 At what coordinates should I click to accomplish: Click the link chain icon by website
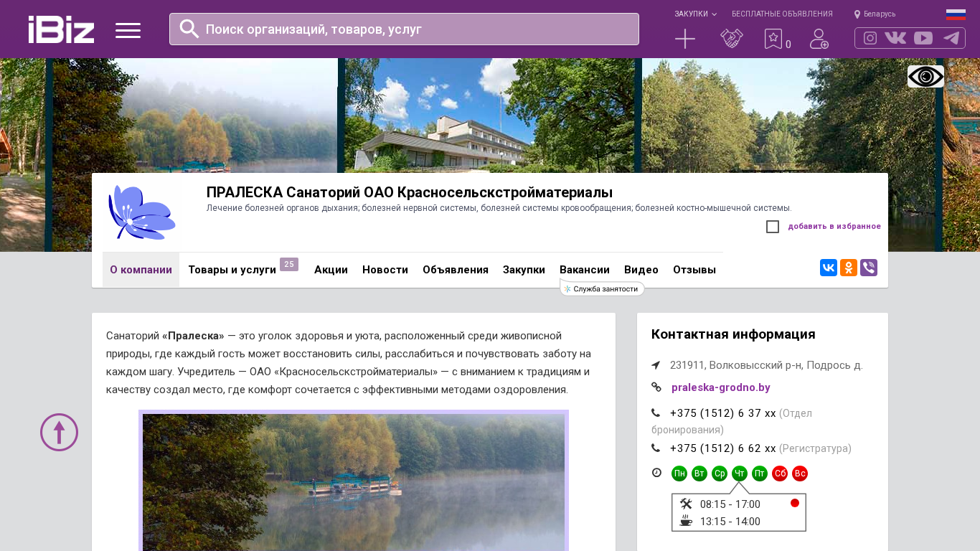click(656, 387)
